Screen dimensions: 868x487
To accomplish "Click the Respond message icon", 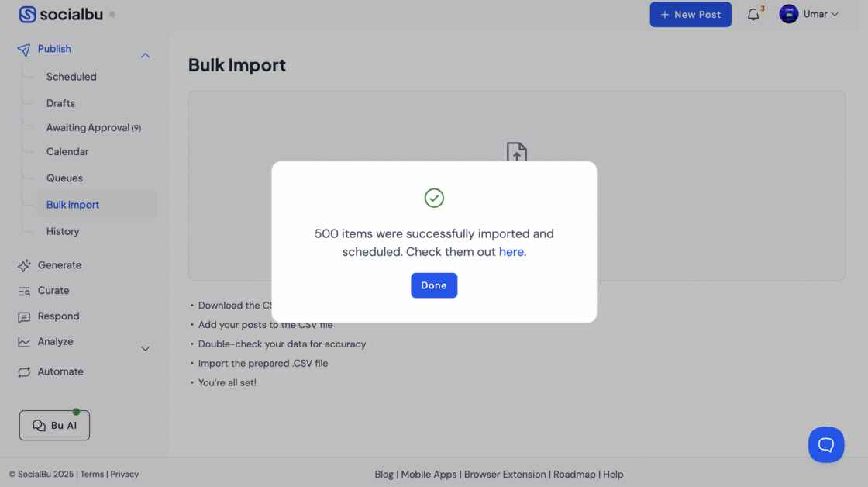I will pos(24,317).
